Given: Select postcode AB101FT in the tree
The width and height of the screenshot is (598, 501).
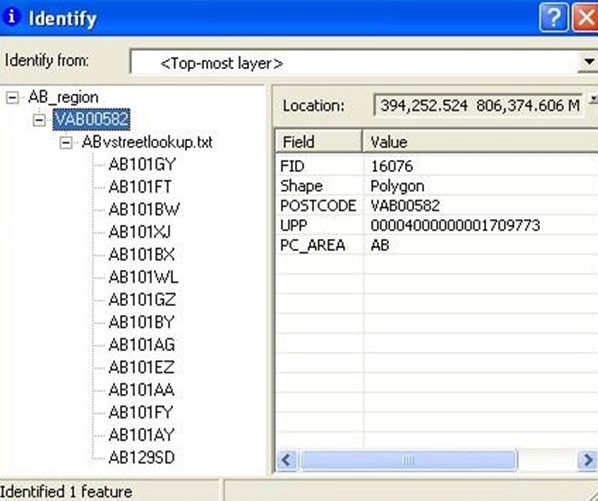Looking at the screenshot, I should coord(140,187).
